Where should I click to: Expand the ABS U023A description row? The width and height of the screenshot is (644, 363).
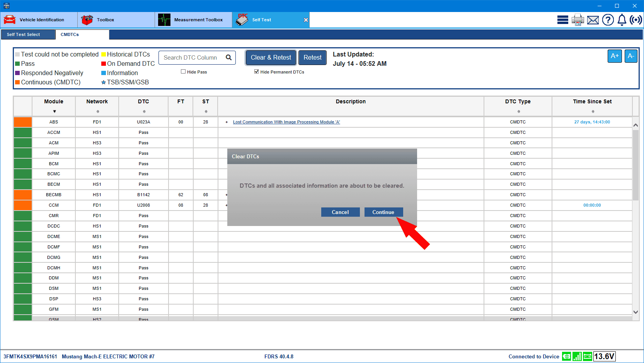click(x=227, y=122)
